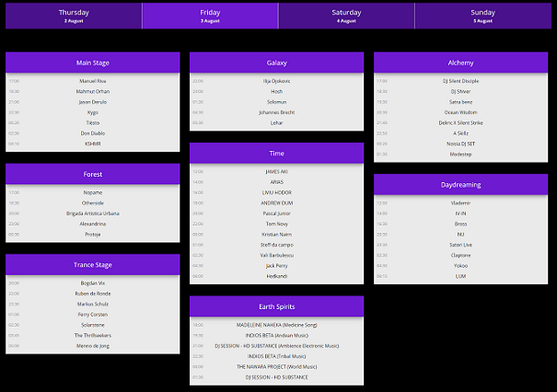
Task: Click LUM in Daydreaming lineup
Action: (460, 276)
